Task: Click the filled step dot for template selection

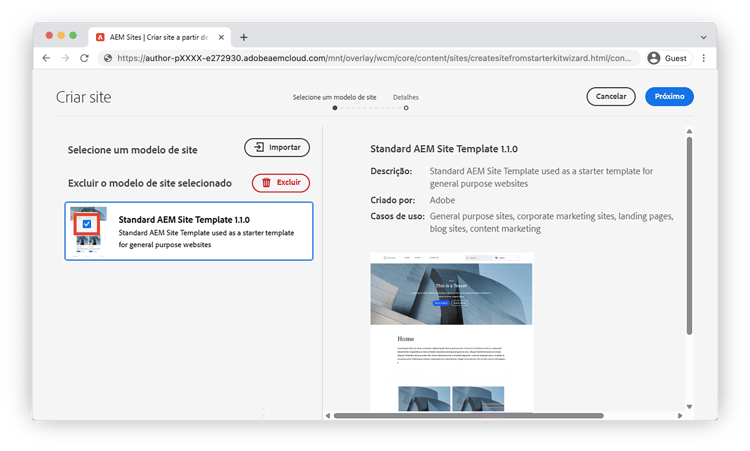Action: 335,108
